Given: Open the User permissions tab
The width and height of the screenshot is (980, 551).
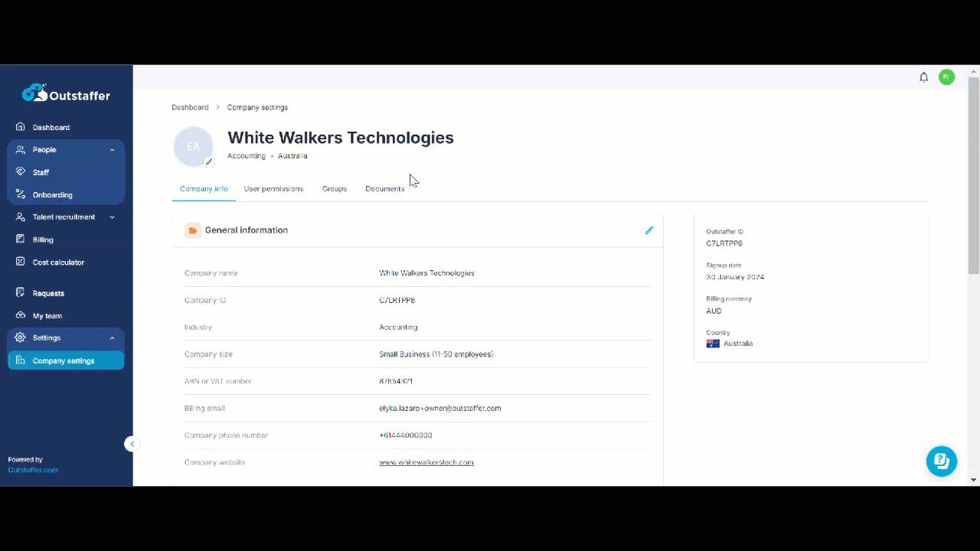Looking at the screenshot, I should point(273,189).
